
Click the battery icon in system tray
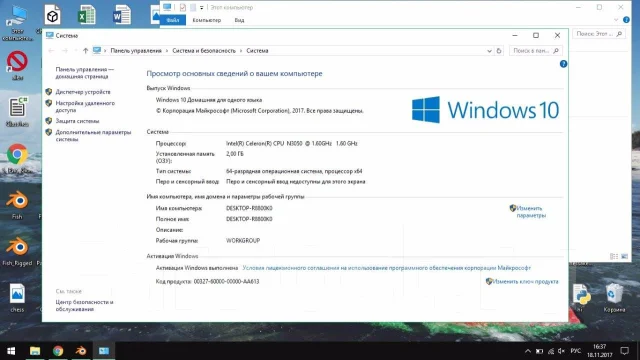pyautogui.click(x=539, y=351)
